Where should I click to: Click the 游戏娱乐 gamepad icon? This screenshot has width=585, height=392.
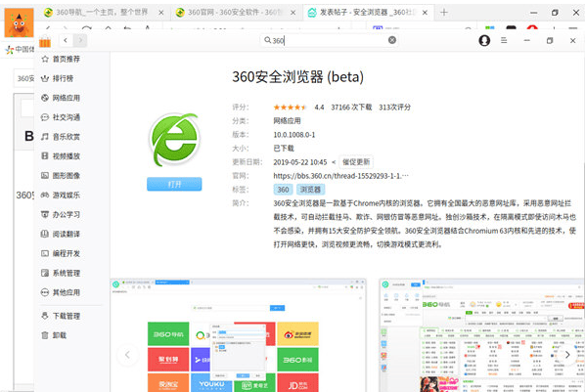[45, 195]
